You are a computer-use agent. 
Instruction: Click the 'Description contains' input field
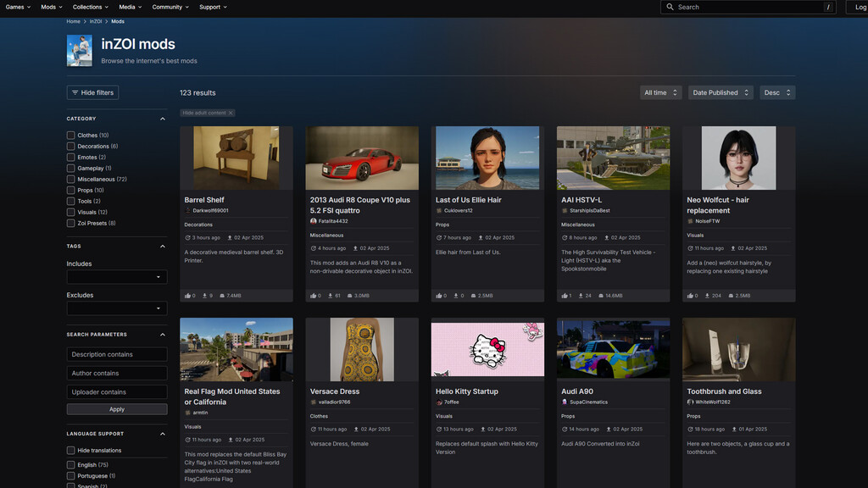[x=117, y=354]
